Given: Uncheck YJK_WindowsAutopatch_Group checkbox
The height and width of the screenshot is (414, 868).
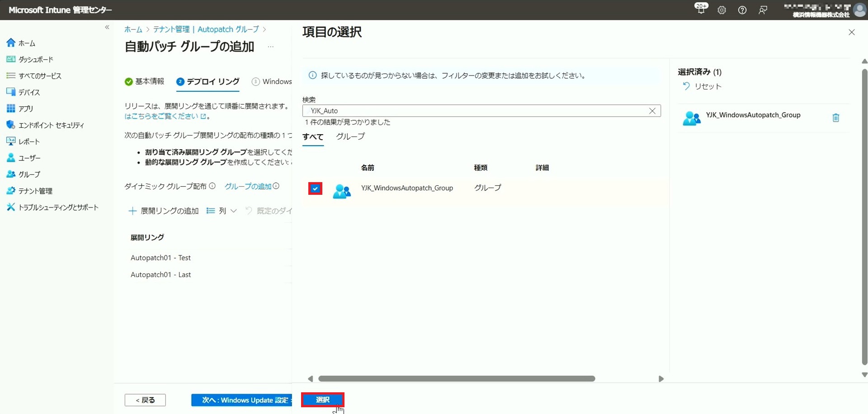Looking at the screenshot, I should (315, 188).
